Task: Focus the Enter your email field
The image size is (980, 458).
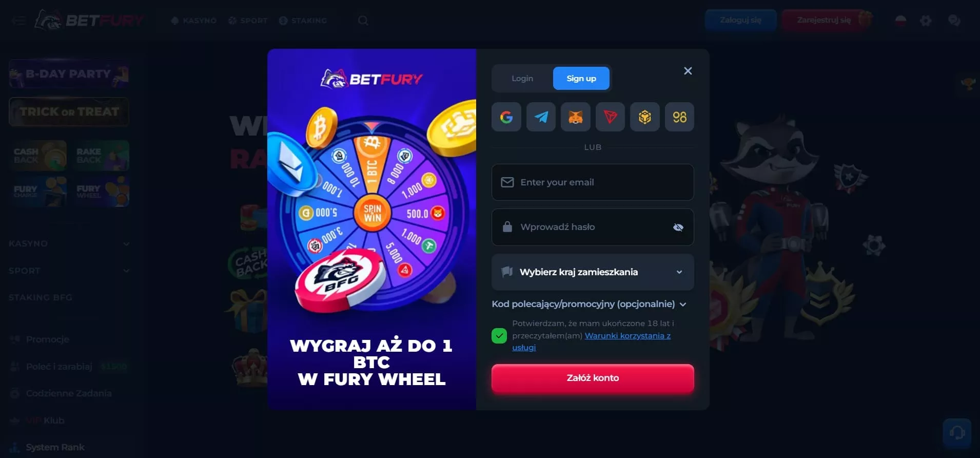Action: [x=593, y=182]
